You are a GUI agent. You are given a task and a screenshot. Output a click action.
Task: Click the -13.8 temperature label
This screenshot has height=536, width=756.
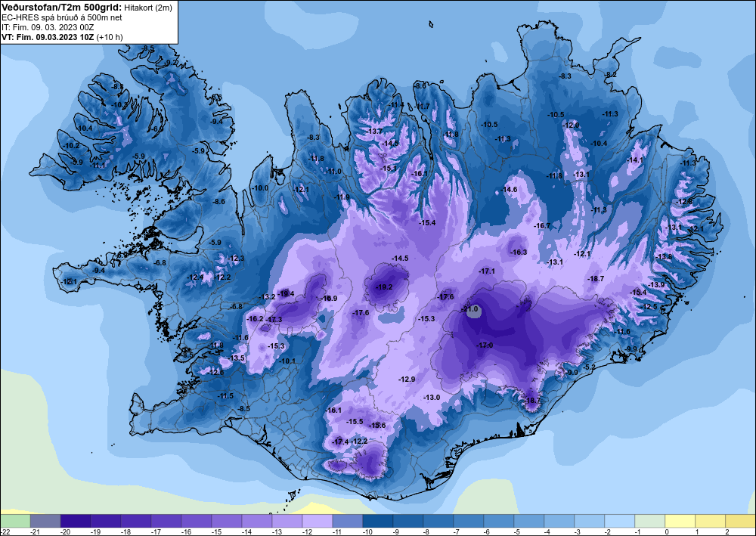point(665,257)
